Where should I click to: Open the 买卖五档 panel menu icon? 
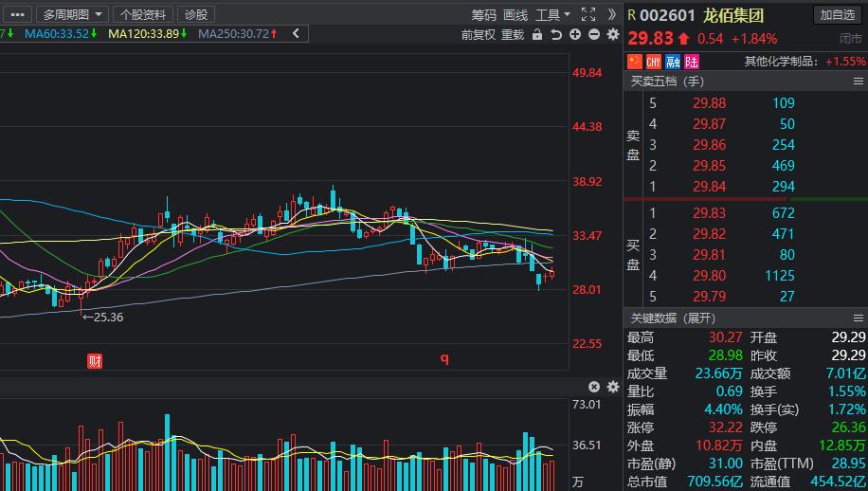(x=859, y=82)
